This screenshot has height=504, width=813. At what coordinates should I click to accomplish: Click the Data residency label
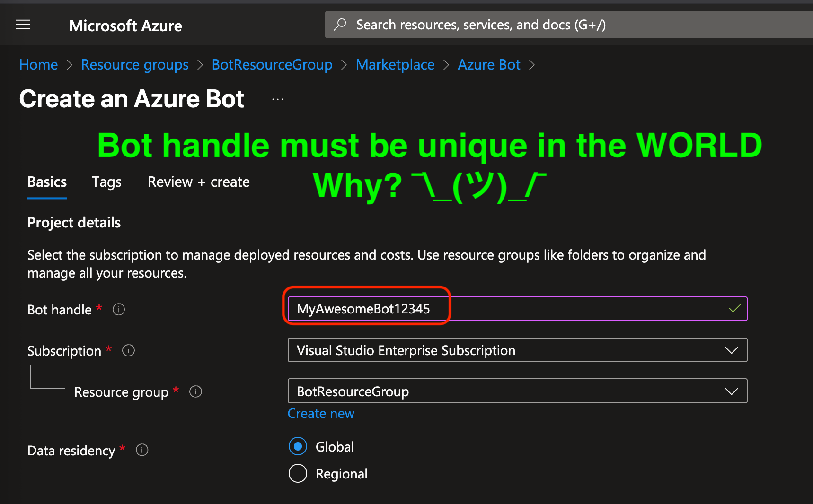[x=71, y=451]
